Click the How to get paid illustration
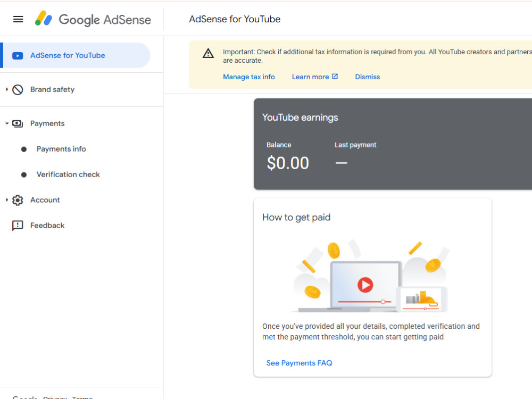The image size is (532, 399). click(x=372, y=276)
